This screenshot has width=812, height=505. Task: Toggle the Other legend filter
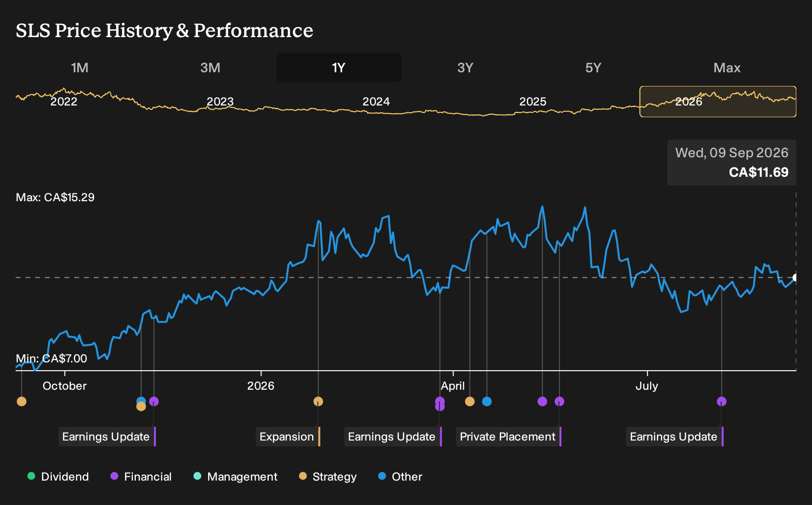[400, 477]
